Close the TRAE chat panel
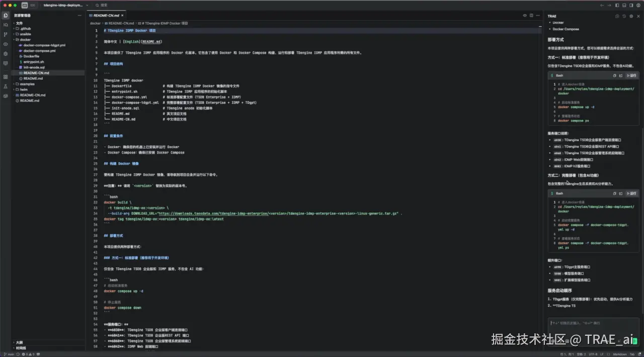Screen dimensions: 644x357 (638, 16)
